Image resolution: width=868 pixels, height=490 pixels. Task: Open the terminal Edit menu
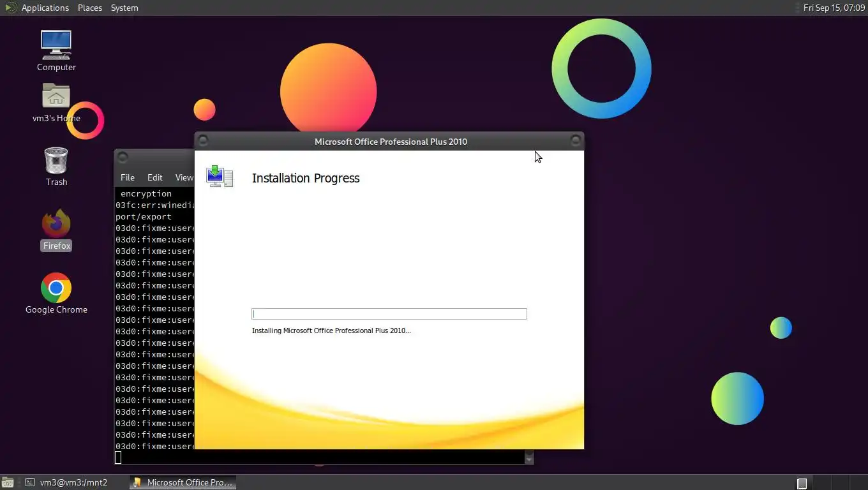click(x=155, y=177)
